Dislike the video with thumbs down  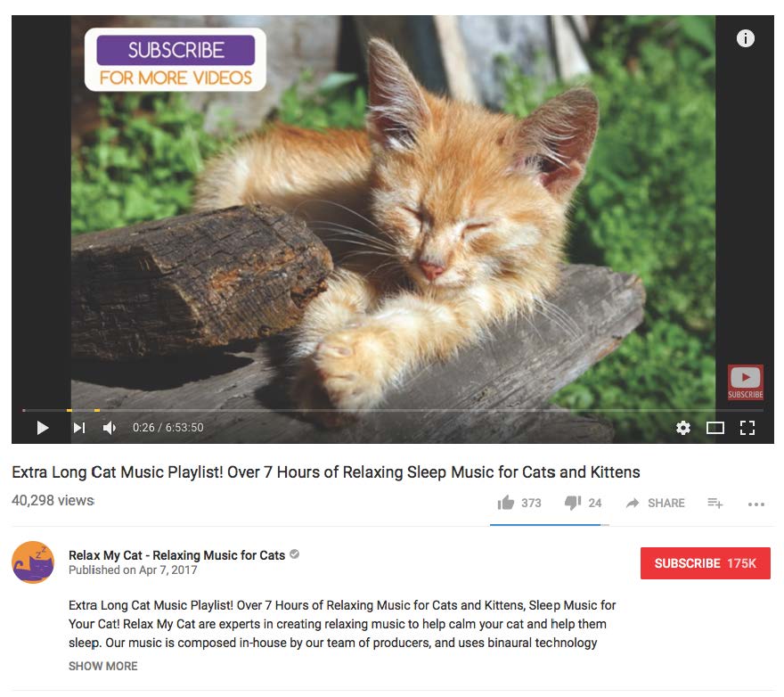click(573, 503)
